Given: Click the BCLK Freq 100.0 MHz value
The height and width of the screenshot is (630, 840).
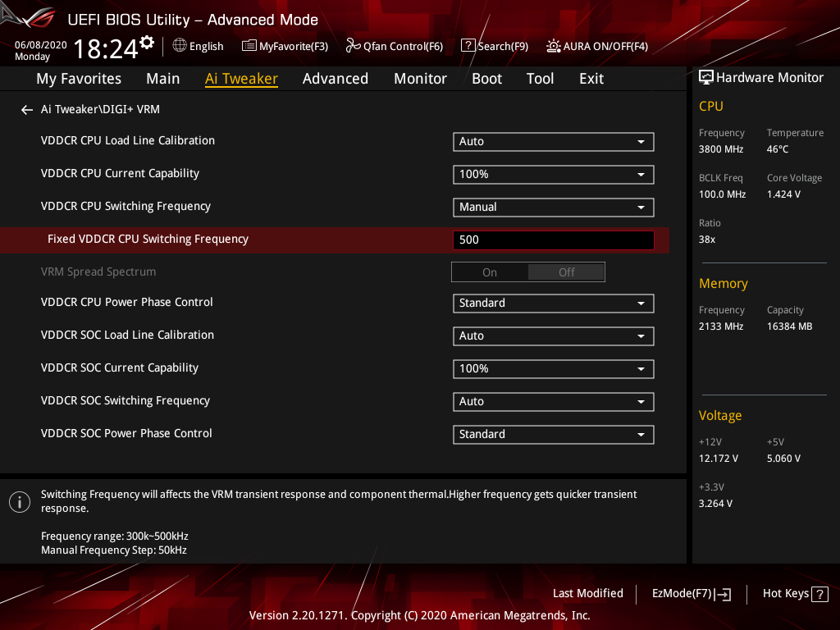Looking at the screenshot, I should point(722,194).
